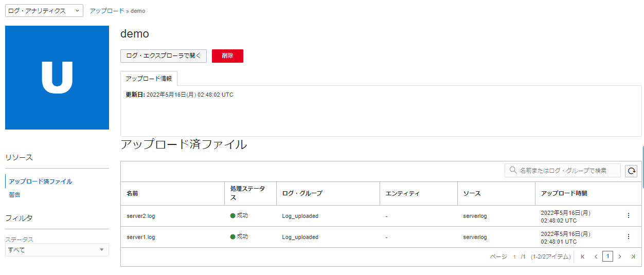
Task: Click ログ・エクスプローラで開く button
Action: click(x=164, y=56)
